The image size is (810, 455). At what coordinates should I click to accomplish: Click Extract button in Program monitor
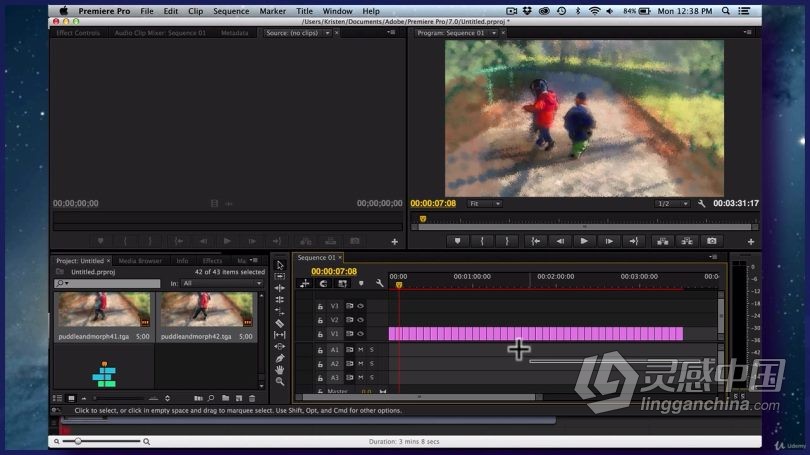[x=687, y=241]
